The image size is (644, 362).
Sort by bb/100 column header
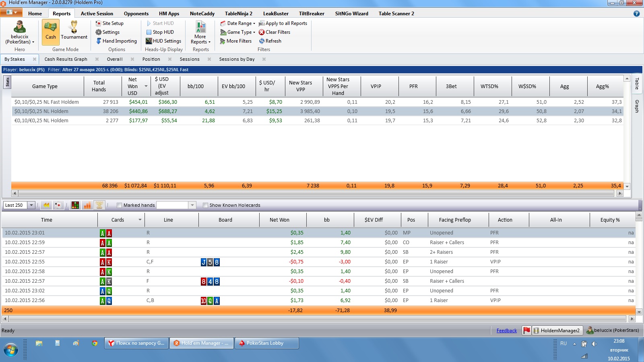click(196, 86)
